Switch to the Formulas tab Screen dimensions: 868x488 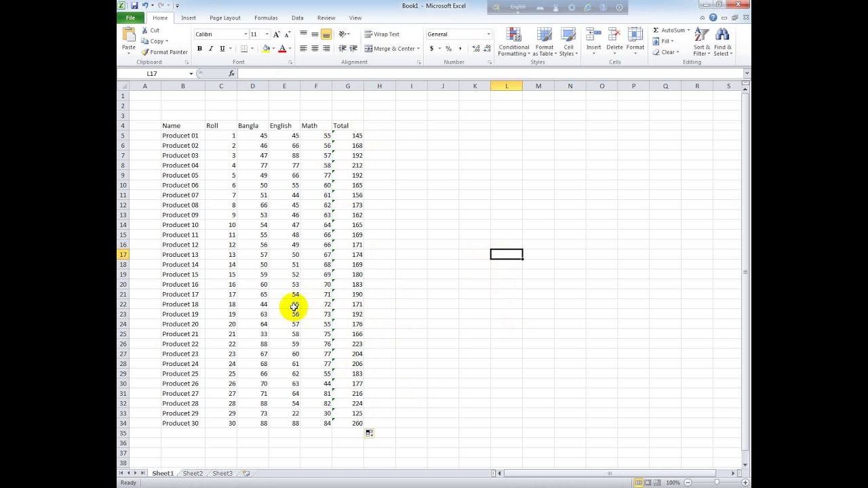[266, 18]
